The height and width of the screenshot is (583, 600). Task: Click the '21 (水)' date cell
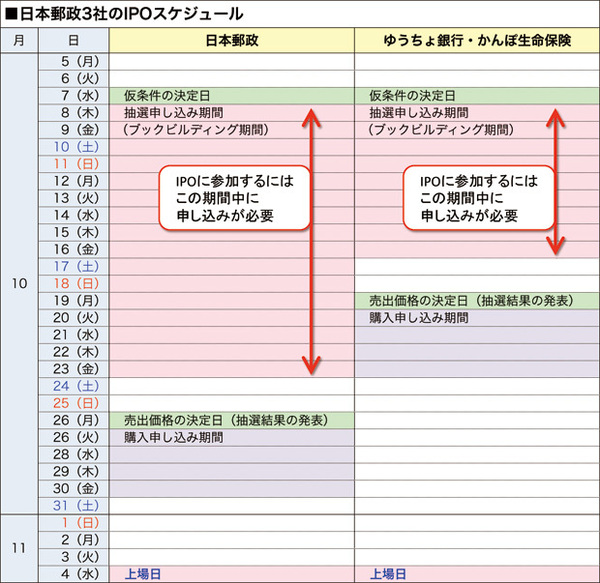point(73,335)
